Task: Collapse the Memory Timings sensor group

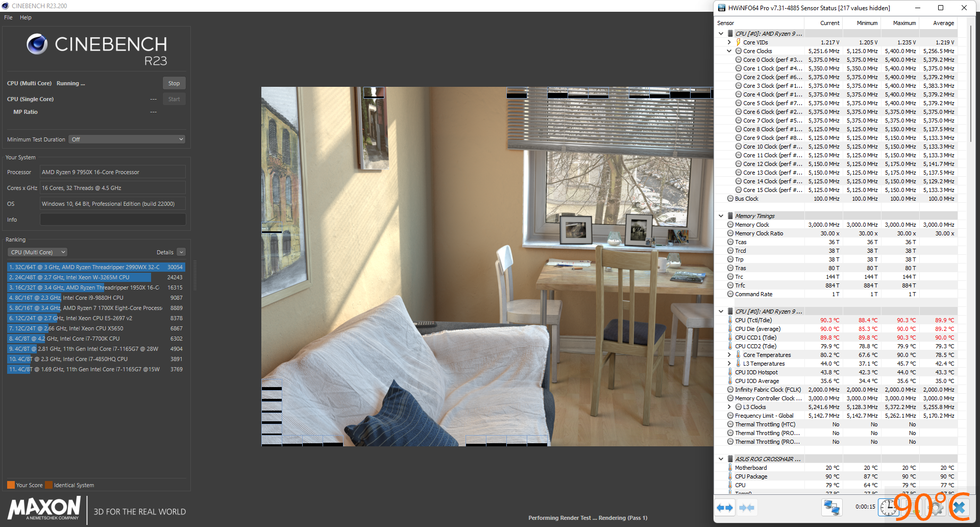Action: pos(721,216)
